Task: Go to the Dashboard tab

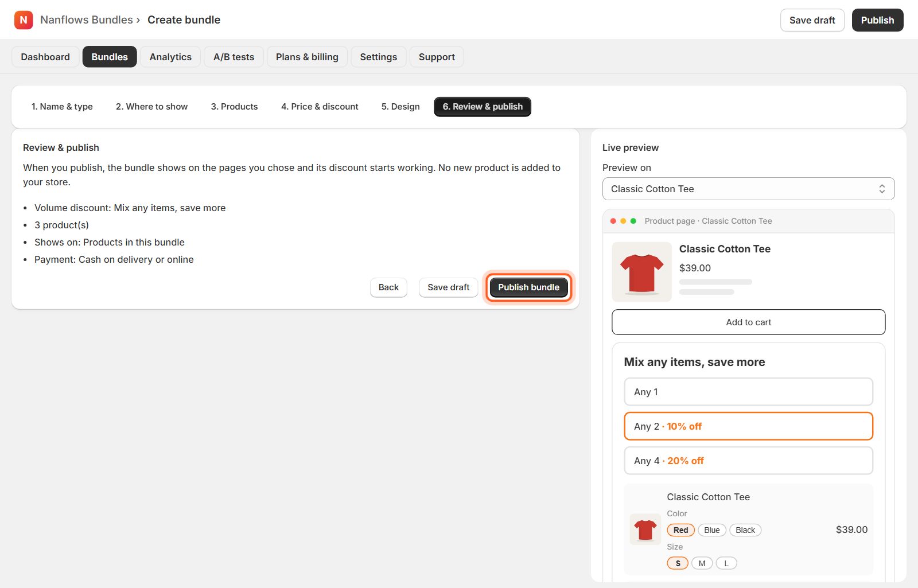Action: (45, 57)
